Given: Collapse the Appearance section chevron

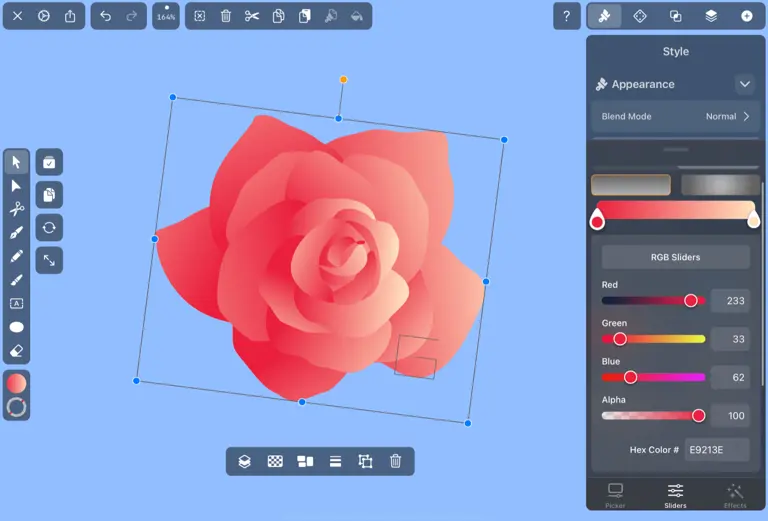Looking at the screenshot, I should point(745,84).
